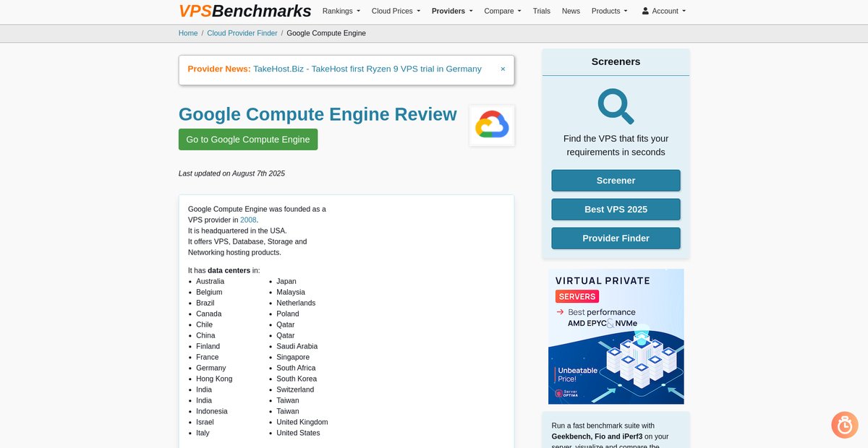
Task: Click the 'Malaysia' list entry
Action: (x=291, y=292)
